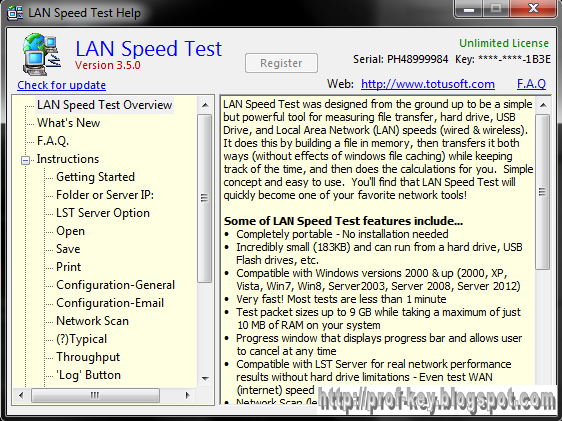Click the Register button
The width and height of the screenshot is (562, 421).
coord(281,63)
